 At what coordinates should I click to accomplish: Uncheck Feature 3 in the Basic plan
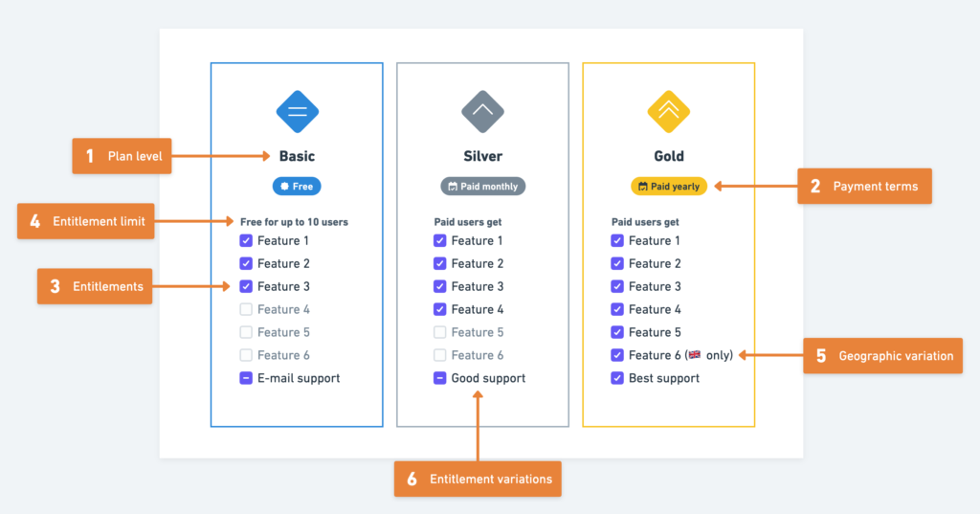coord(246,286)
